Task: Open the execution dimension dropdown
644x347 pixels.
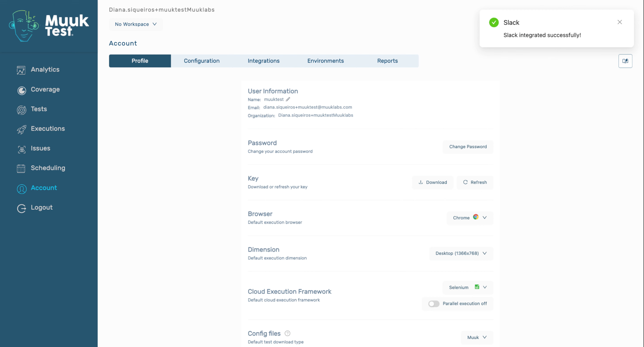Action: 461,253
